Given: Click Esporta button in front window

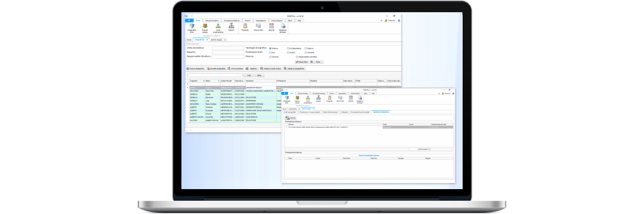Looking at the screenshot, I should coord(291,118).
